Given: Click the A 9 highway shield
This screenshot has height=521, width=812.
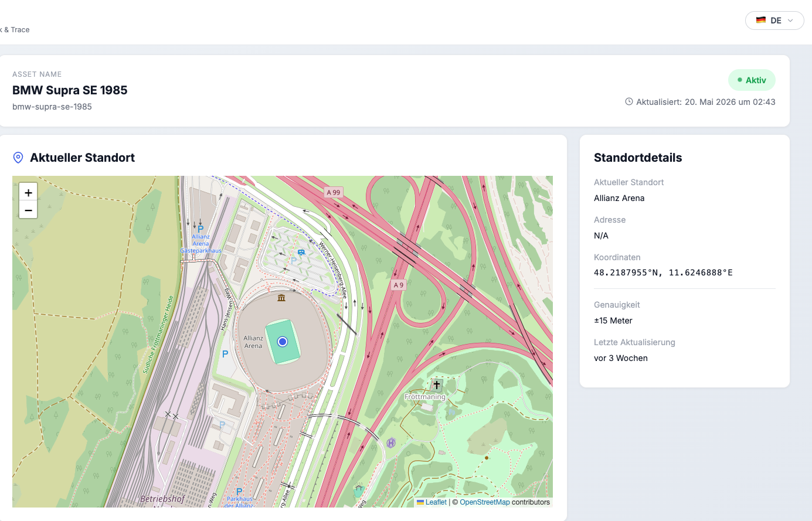Looking at the screenshot, I should click(399, 285).
